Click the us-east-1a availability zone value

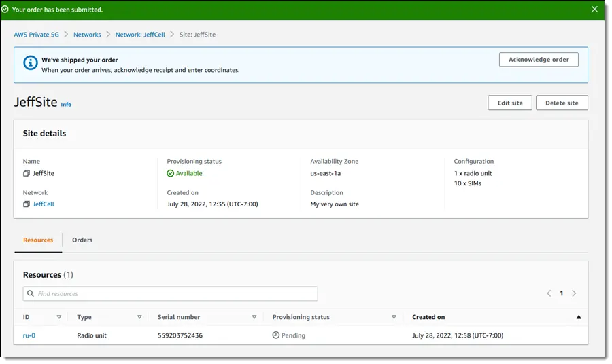pyautogui.click(x=325, y=173)
